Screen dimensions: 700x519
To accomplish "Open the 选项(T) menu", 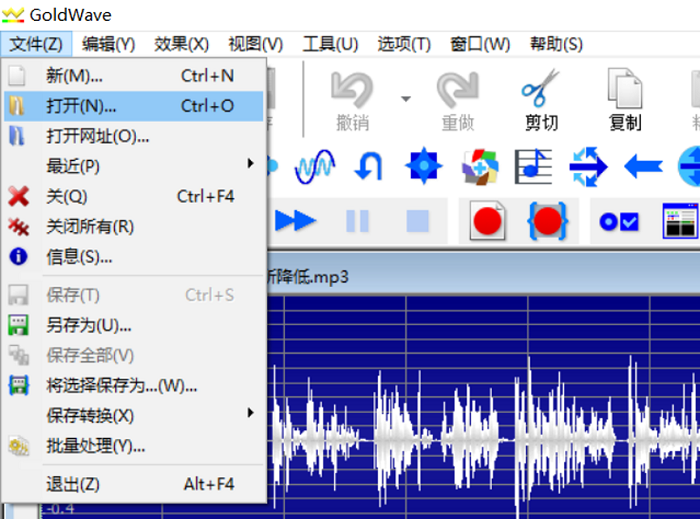I will pos(404,44).
